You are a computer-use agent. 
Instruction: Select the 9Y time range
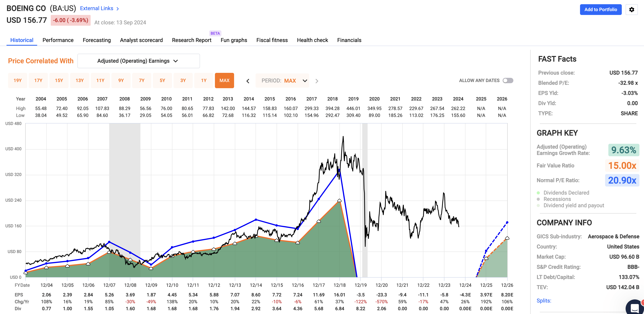[x=121, y=81]
